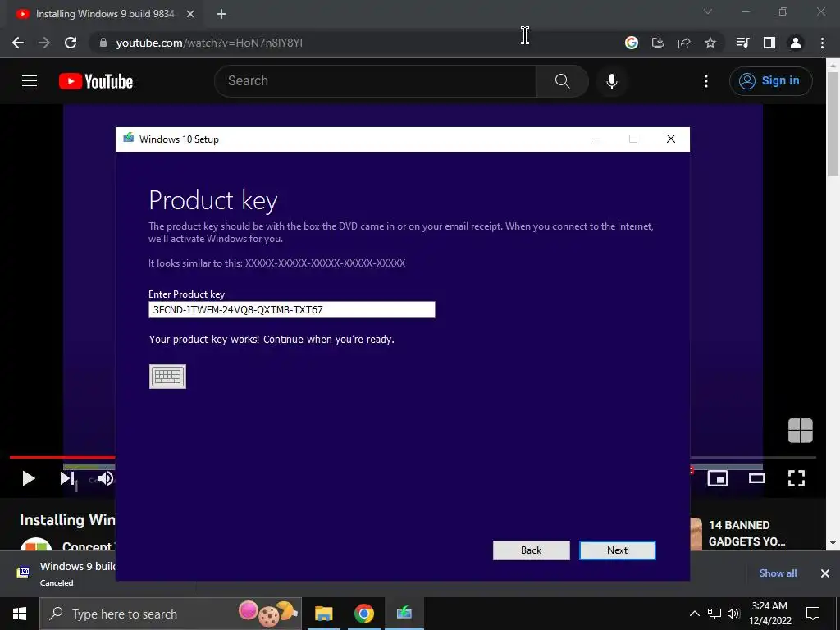Click Show all downloads
Viewport: 840px width, 630px height.
[x=778, y=573]
